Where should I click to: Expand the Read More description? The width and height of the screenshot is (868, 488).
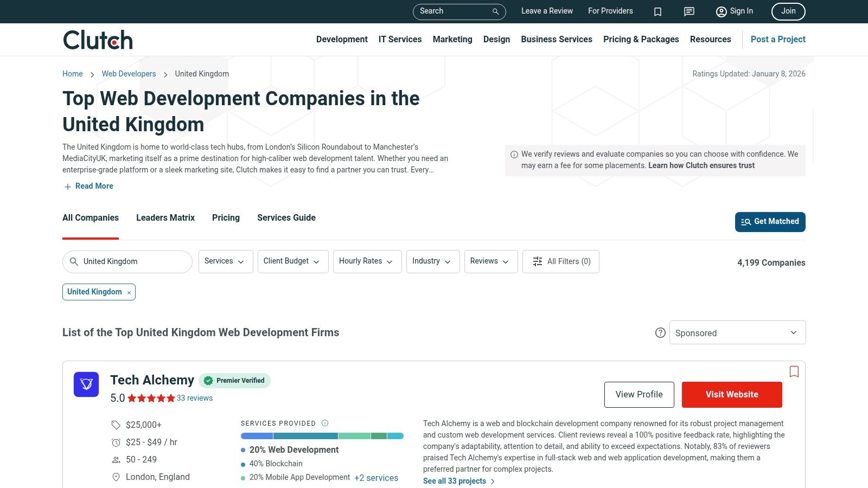[x=88, y=186]
